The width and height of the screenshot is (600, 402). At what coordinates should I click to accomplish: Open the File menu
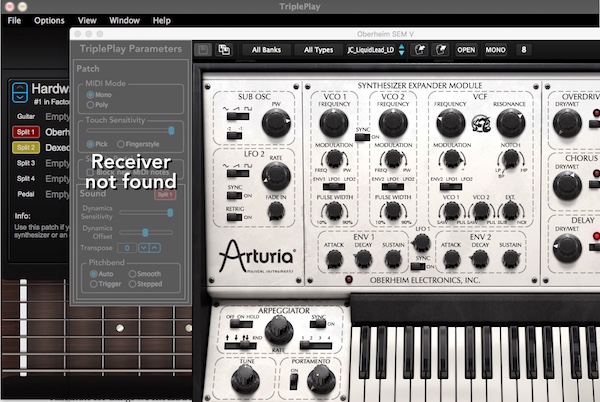tap(14, 21)
